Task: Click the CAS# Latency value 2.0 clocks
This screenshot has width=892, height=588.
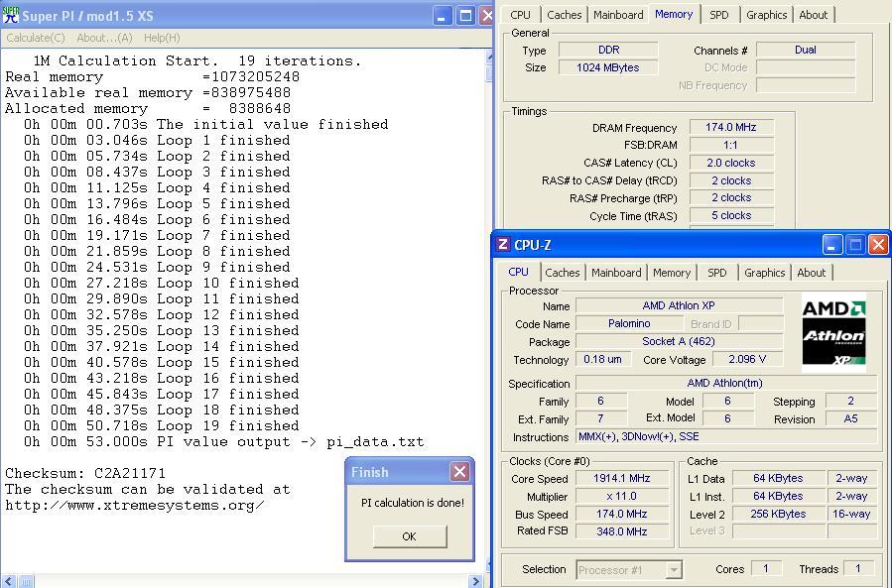Action: coord(731,163)
